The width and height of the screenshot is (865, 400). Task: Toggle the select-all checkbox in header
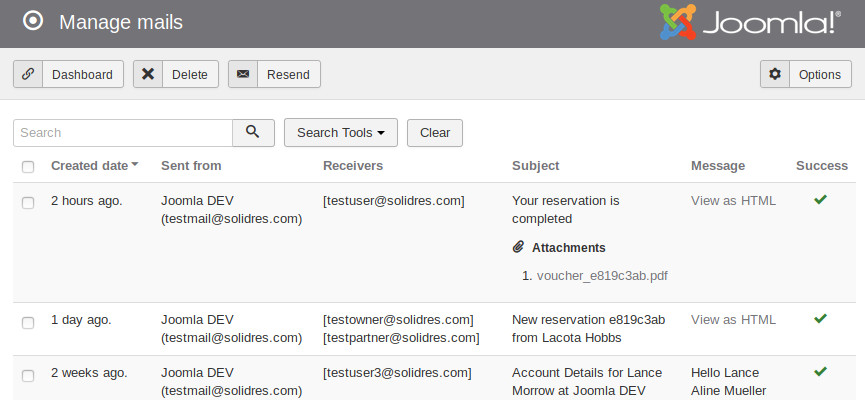tap(28, 167)
